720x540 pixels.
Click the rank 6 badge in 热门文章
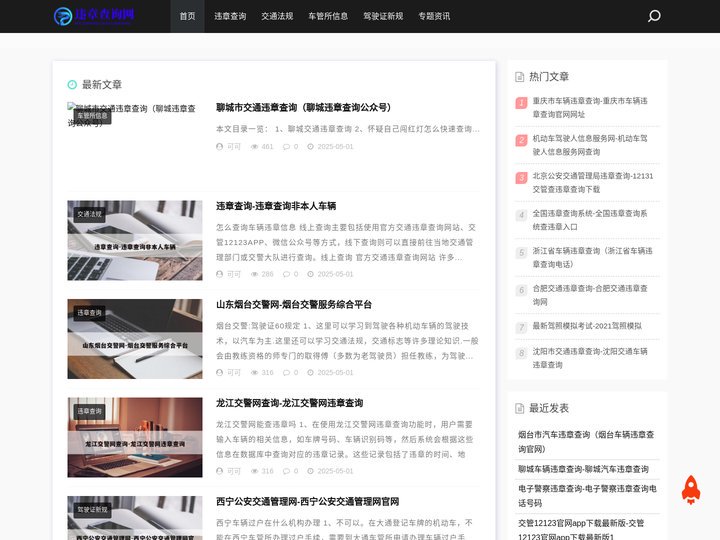tap(521, 290)
